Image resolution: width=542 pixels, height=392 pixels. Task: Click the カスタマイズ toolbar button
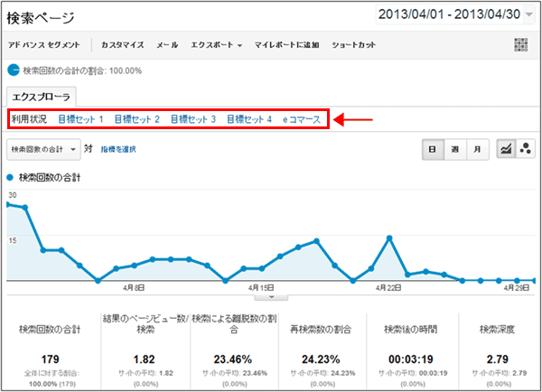pyautogui.click(x=123, y=44)
